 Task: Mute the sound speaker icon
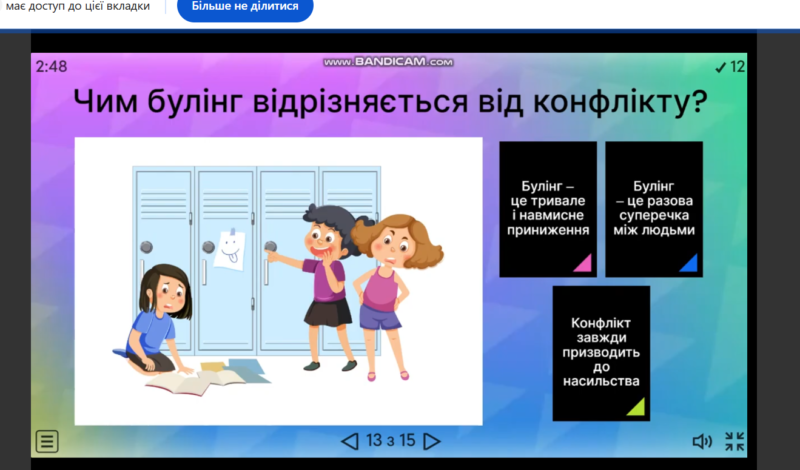pyautogui.click(x=702, y=441)
